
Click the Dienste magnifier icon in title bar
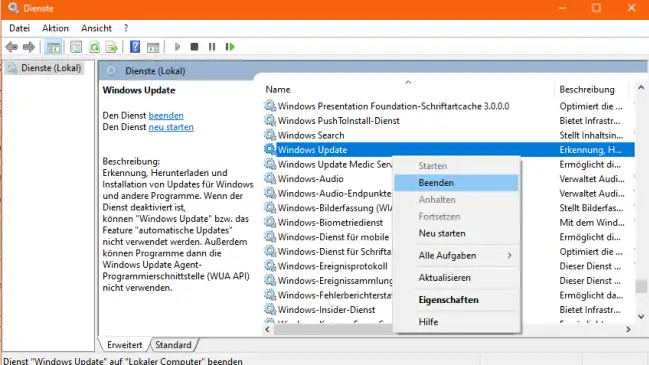pos(13,8)
